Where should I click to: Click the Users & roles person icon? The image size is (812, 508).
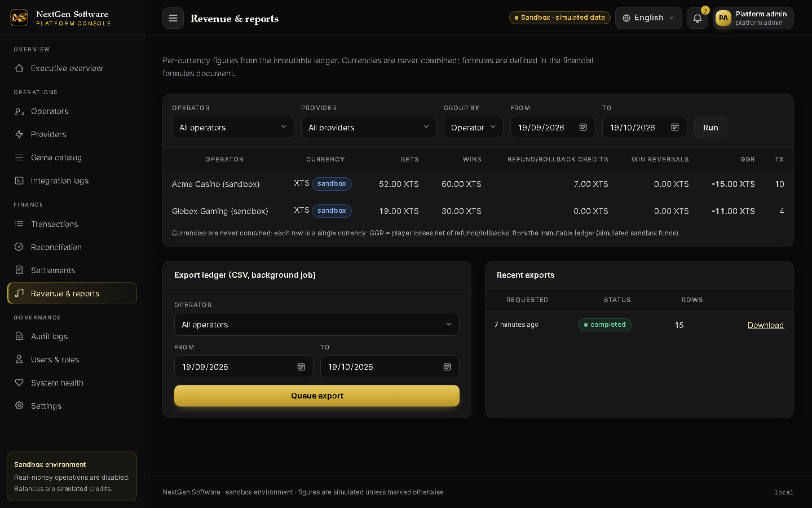coord(19,360)
